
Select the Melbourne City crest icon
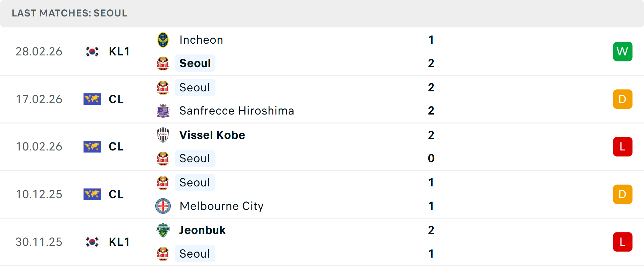tap(163, 206)
